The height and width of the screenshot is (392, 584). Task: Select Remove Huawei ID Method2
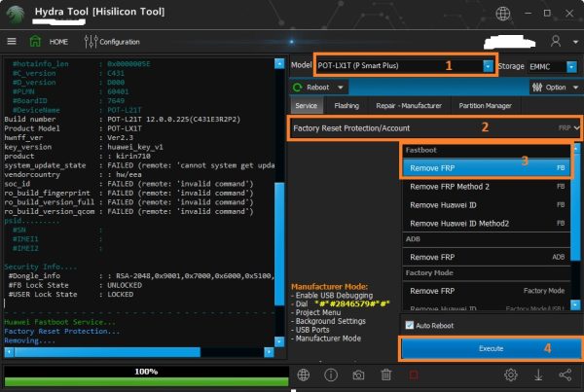point(487,224)
